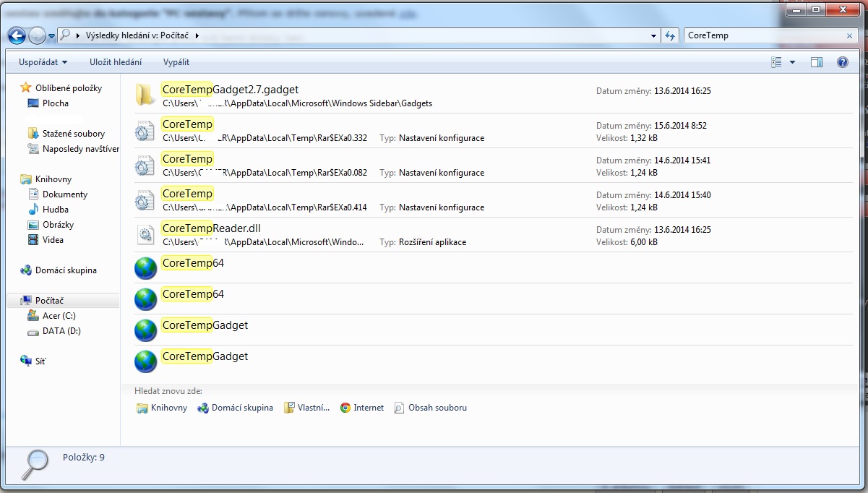Image resolution: width=868 pixels, height=493 pixels.
Task: Open Help via the question mark icon
Action: tap(842, 62)
